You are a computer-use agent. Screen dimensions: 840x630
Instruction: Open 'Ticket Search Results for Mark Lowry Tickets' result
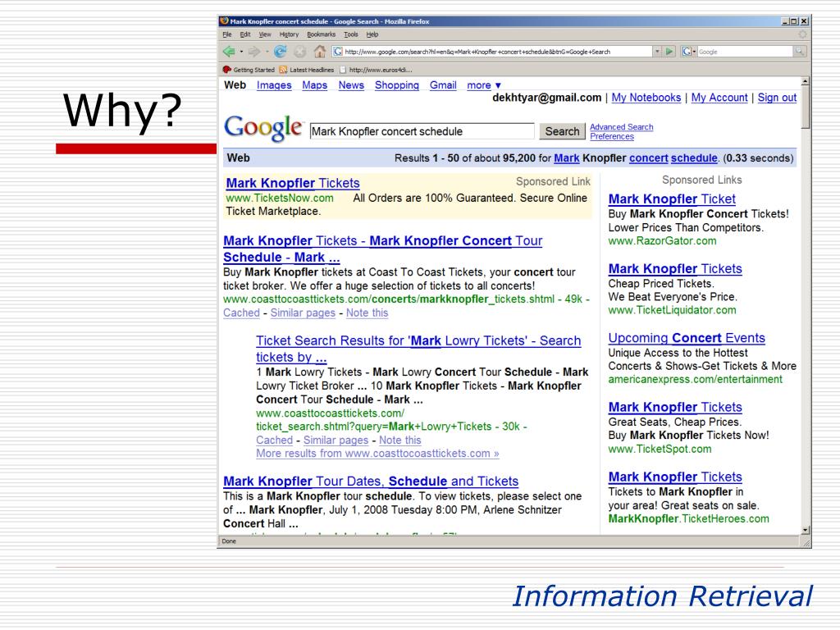(418, 349)
